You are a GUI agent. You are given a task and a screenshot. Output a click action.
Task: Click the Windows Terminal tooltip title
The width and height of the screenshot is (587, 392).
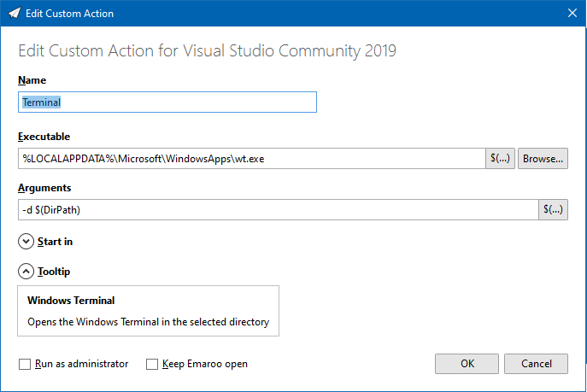(x=71, y=301)
